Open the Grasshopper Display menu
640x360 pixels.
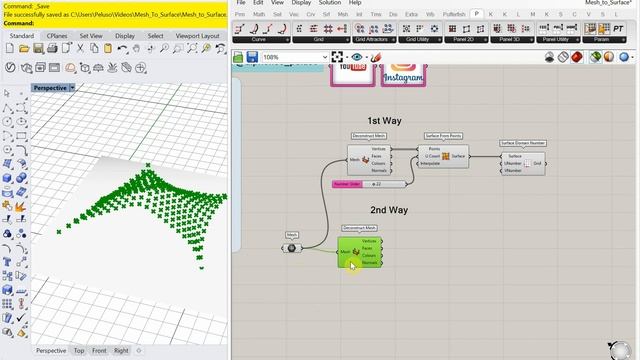coord(301,2)
